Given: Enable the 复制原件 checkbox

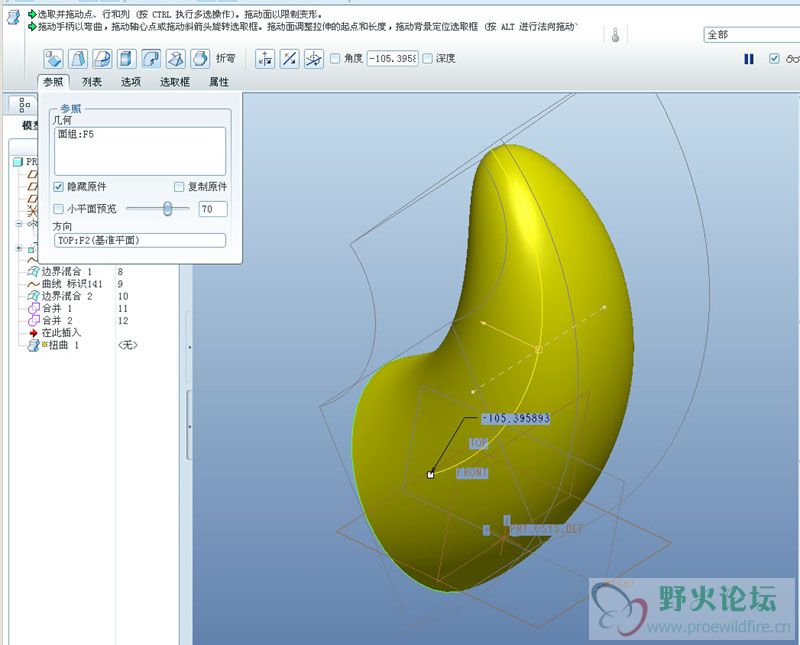Looking at the screenshot, I should pos(179,187).
